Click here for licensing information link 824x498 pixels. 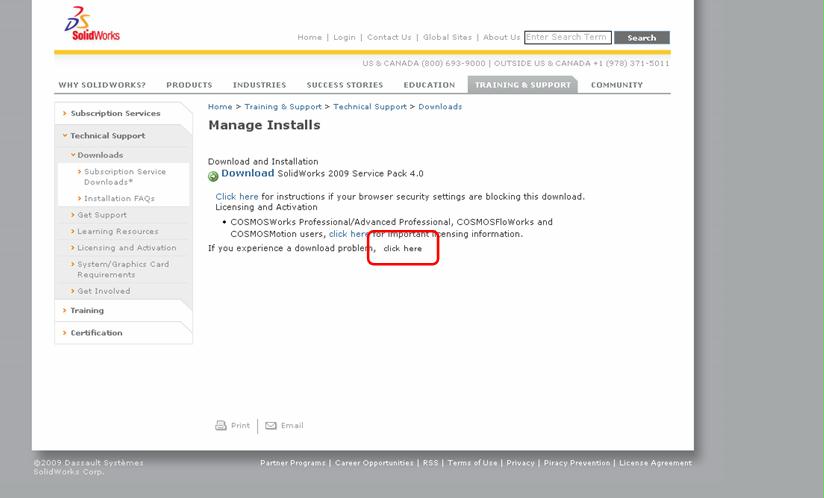[x=348, y=234]
